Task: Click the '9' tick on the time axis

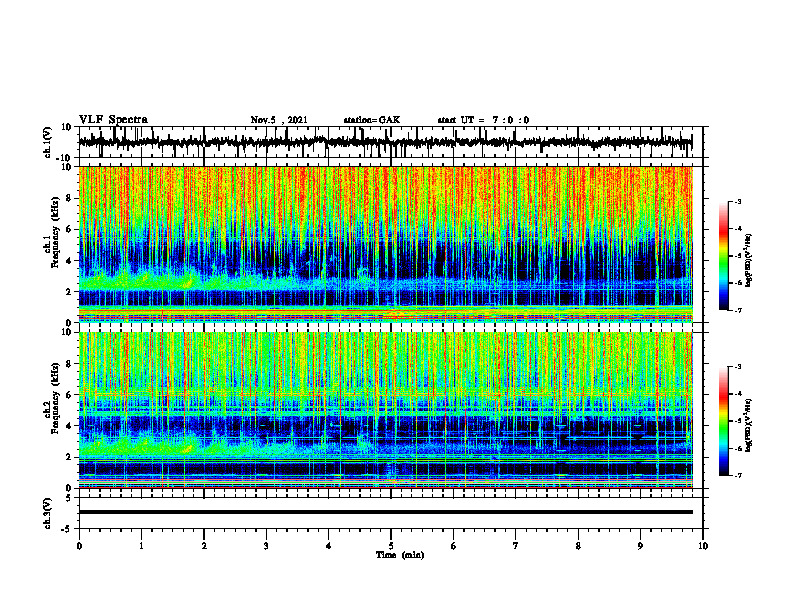Action: [640, 546]
